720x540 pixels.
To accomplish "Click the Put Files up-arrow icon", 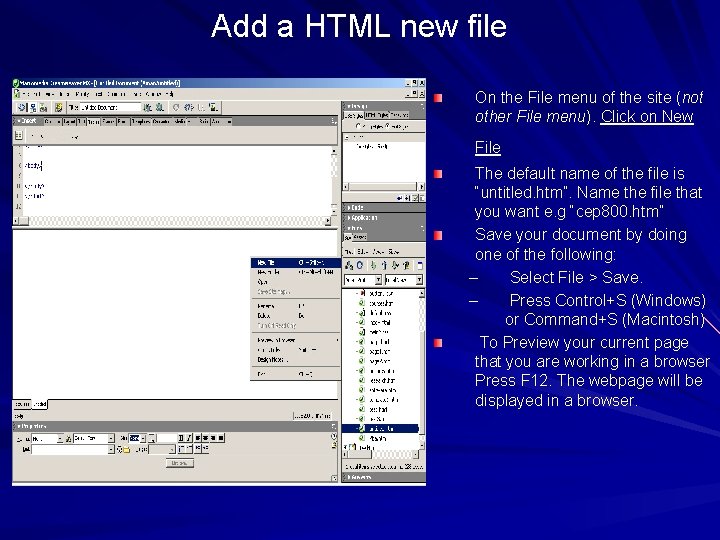I will coord(384,265).
